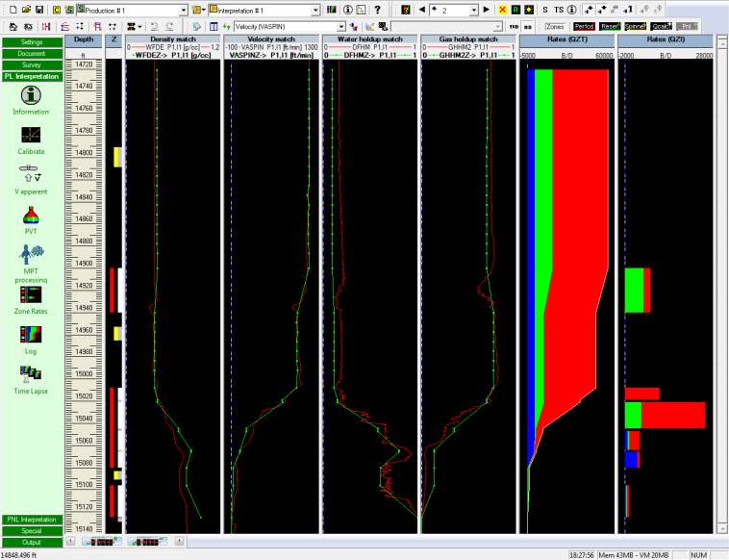Viewport: 729px width, 560px height.
Task: Open the PNL Interpretation section
Action: pos(32,520)
